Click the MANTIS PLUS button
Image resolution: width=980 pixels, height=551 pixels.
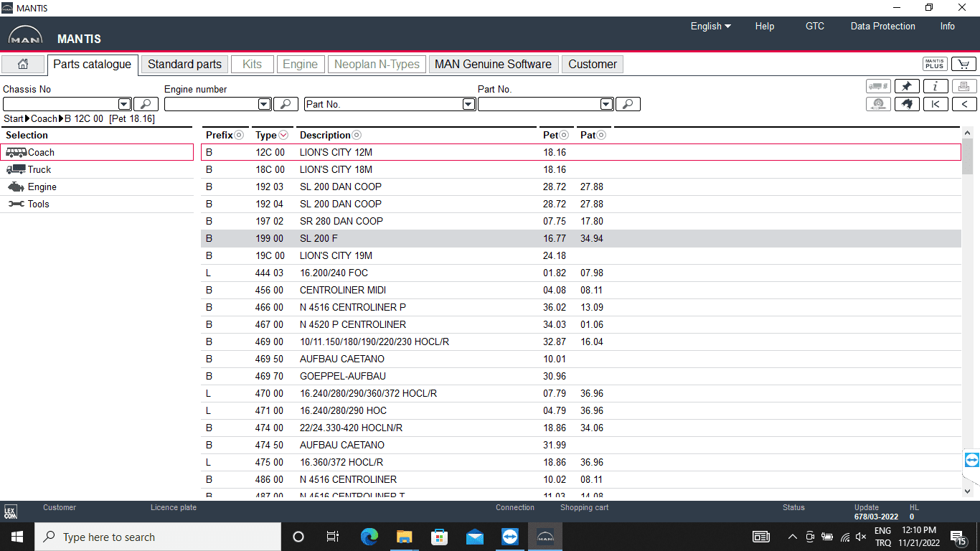(x=935, y=65)
